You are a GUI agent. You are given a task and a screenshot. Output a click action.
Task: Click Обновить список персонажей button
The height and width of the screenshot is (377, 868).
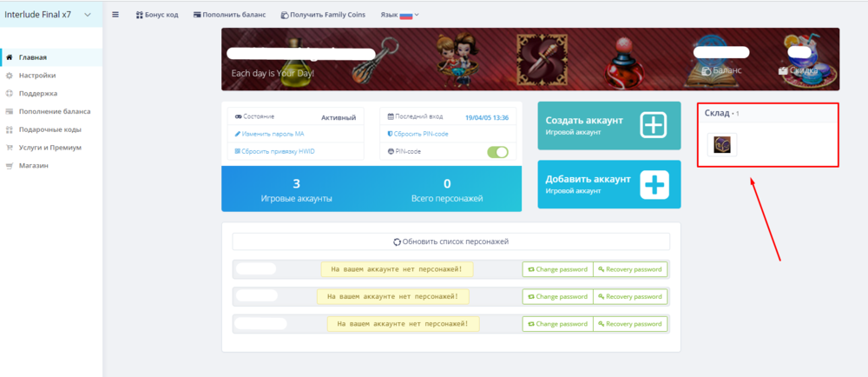450,241
